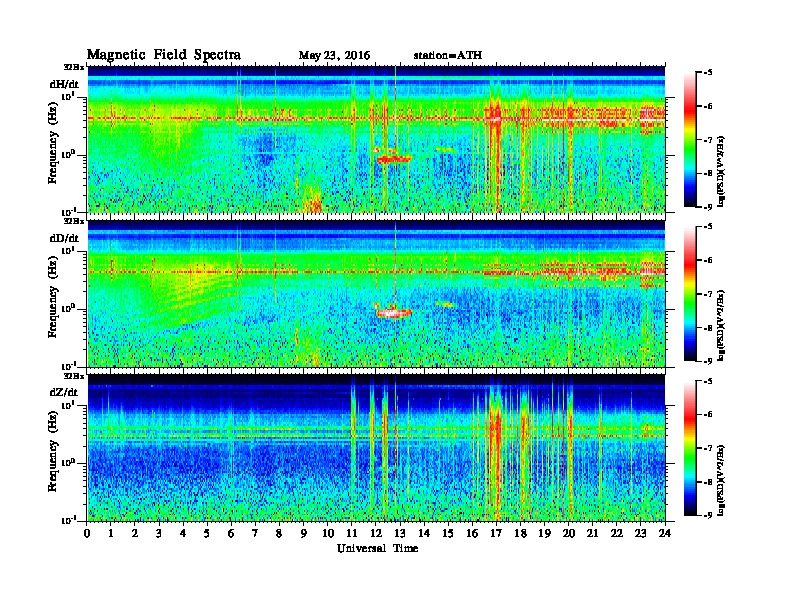Click hour 11 on the Universal Time axis
Image resolution: width=792 pixels, height=612 pixels.
352,533
